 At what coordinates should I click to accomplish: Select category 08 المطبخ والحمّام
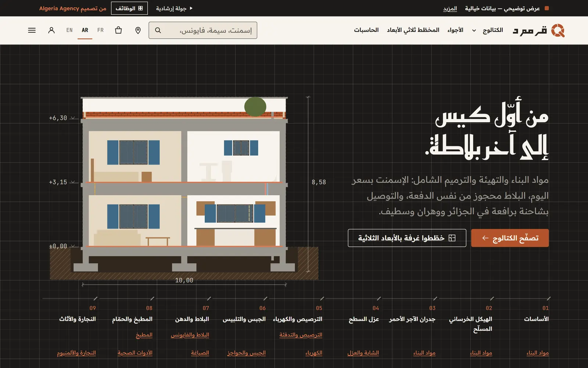coord(132,319)
